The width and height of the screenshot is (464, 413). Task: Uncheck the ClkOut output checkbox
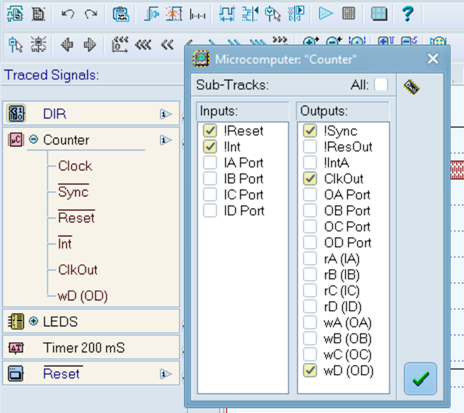310,179
